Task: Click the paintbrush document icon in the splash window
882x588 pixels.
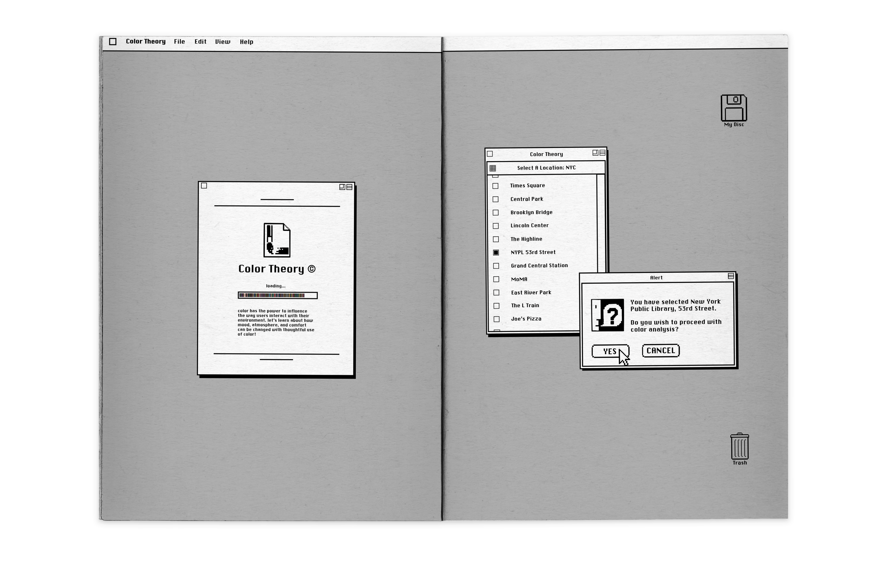Action: [x=277, y=240]
